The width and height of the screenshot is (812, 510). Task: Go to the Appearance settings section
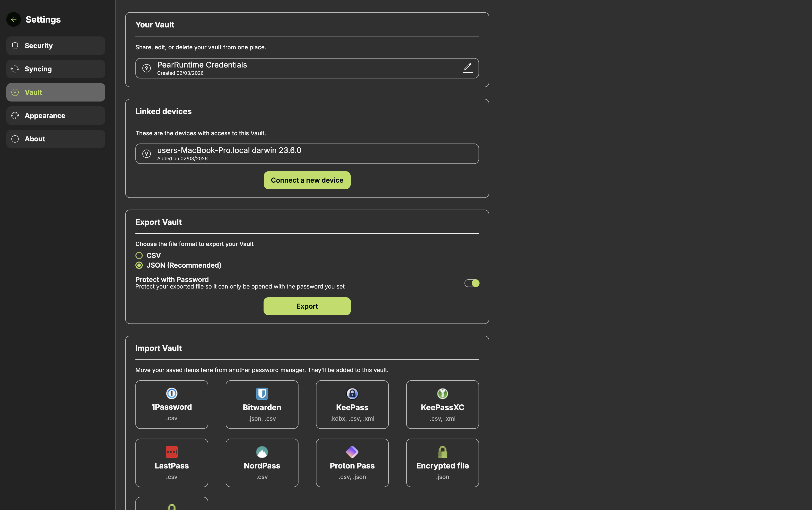(x=56, y=116)
